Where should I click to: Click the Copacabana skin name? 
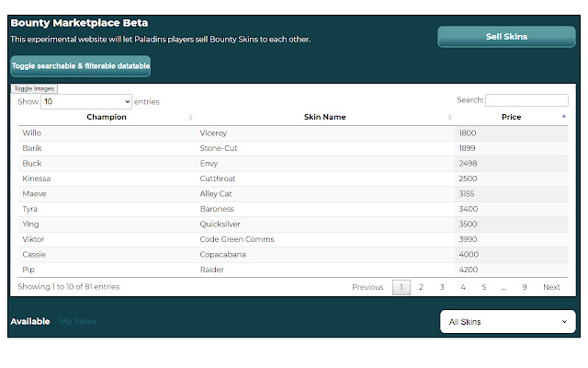[x=222, y=254]
